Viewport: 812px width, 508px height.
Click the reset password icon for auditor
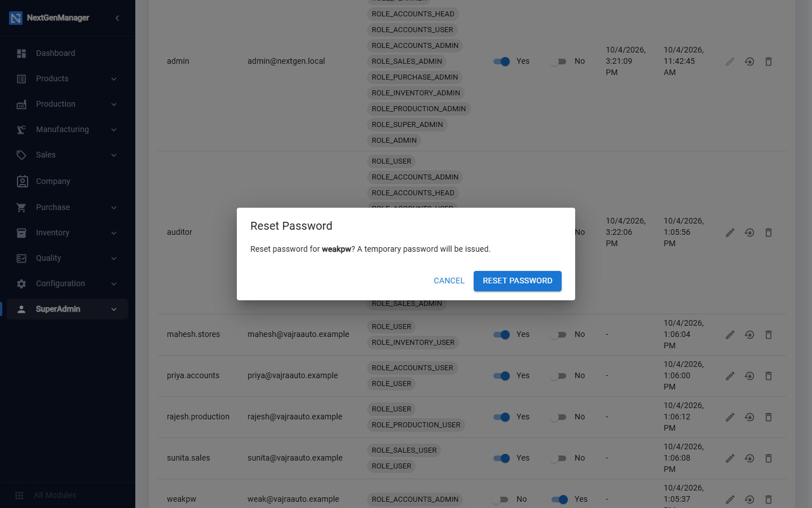(749, 233)
